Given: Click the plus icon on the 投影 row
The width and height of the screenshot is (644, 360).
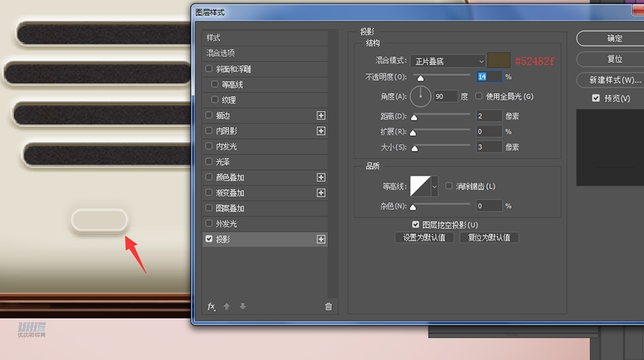Looking at the screenshot, I should point(321,240).
